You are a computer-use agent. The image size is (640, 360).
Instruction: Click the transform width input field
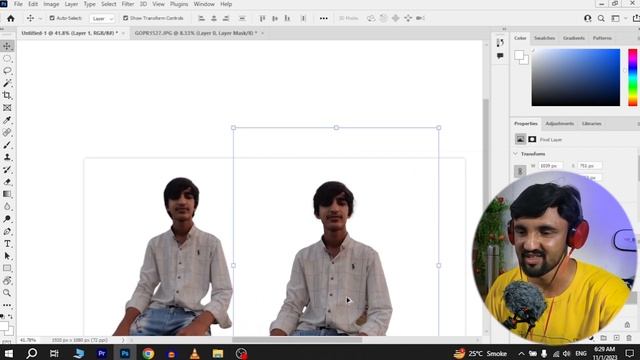tap(551, 166)
